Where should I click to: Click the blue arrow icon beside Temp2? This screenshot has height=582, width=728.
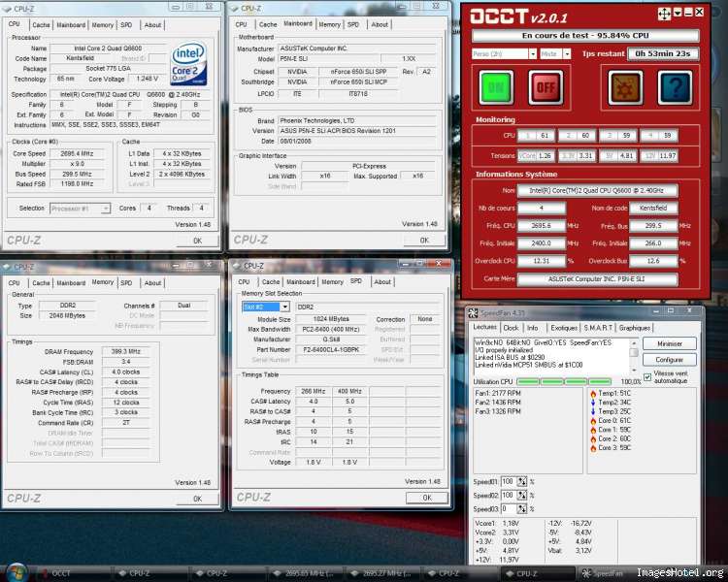coord(593,403)
